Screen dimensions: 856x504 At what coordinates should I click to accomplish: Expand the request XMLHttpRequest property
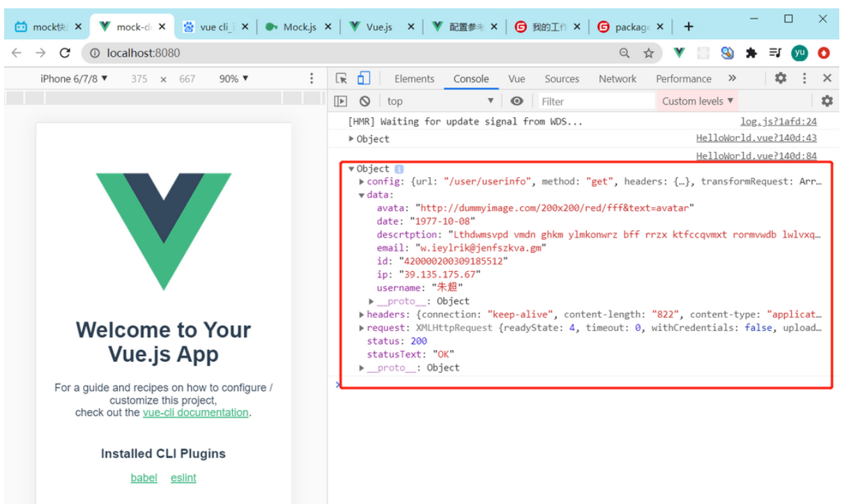pyautogui.click(x=362, y=328)
